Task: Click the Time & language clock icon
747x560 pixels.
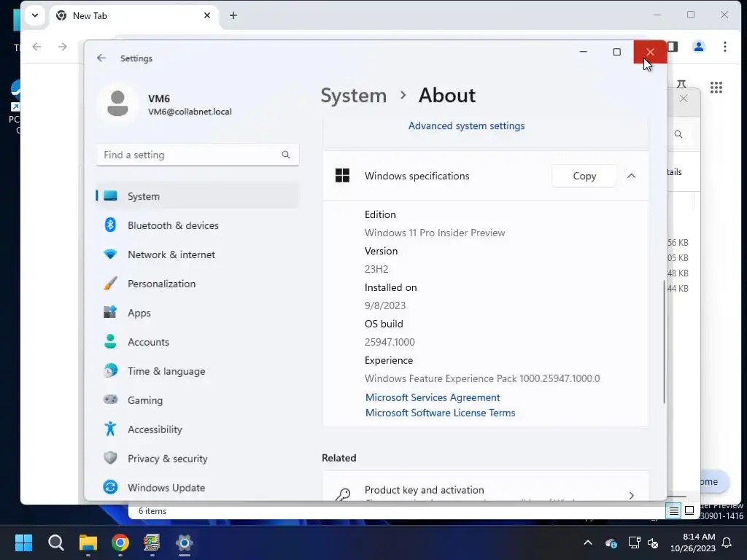Action: tap(110, 370)
